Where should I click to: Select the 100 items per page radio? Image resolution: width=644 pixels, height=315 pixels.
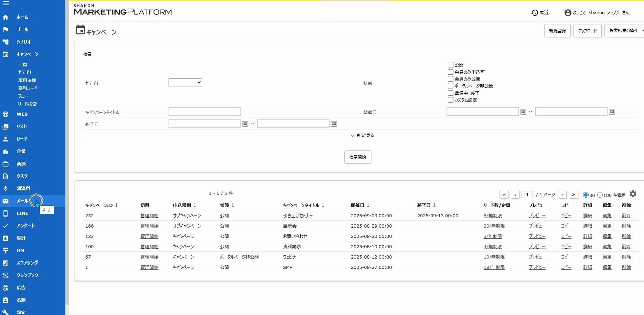[600, 195]
